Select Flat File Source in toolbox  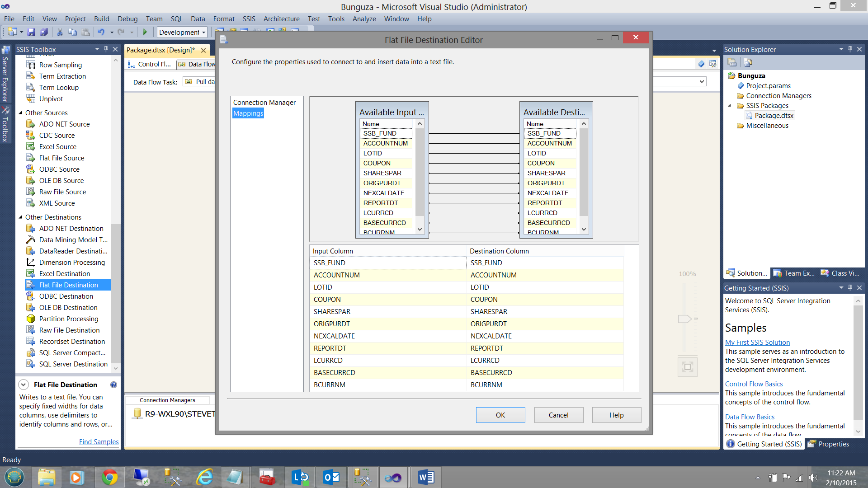61,158
